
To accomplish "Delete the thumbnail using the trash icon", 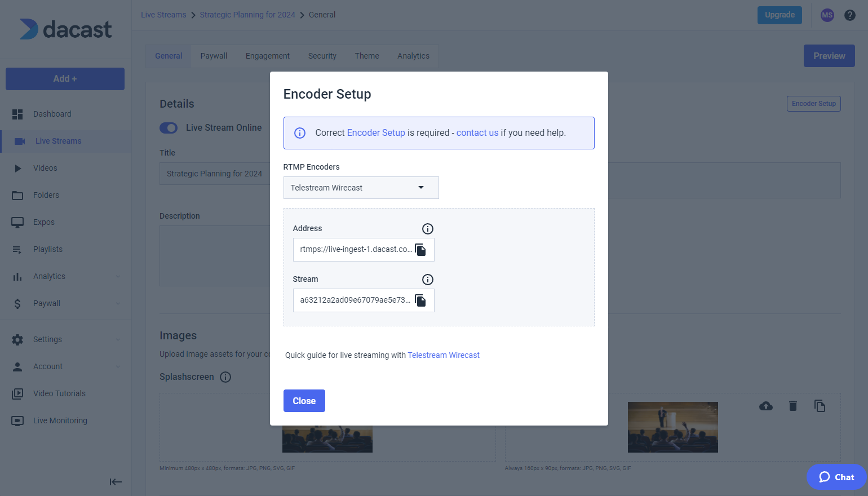I will (793, 405).
